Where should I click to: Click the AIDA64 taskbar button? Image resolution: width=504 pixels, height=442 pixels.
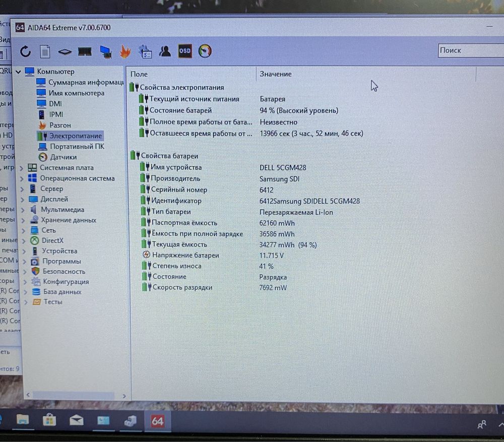pos(157,421)
